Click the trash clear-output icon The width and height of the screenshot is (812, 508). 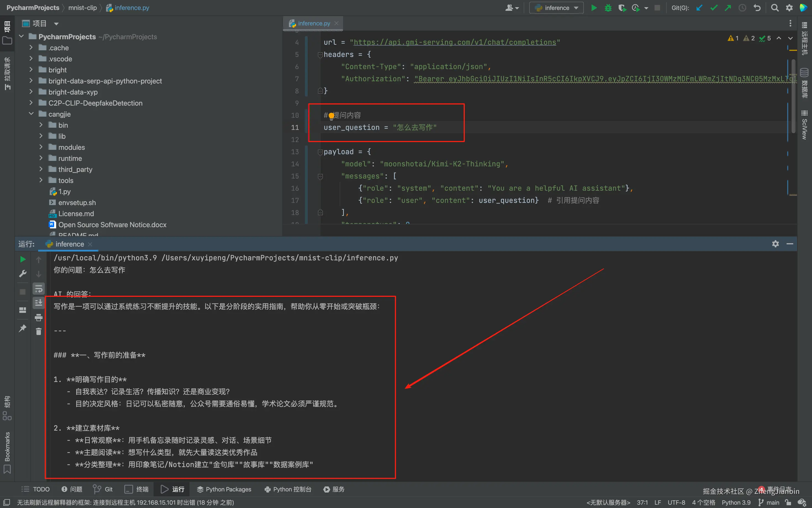tap(39, 332)
